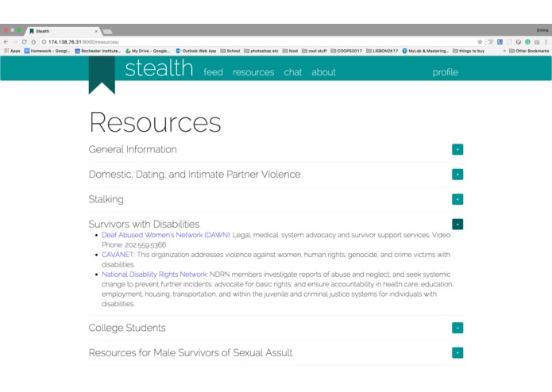Open the Rochester Institute bookmark
This screenshot has width=552, height=392.
click(98, 51)
